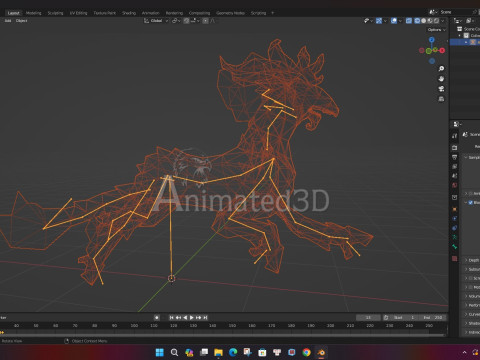Viewport: 480px width, 360px height.
Task: Toggle snapping magnet icon
Action: tap(186, 21)
